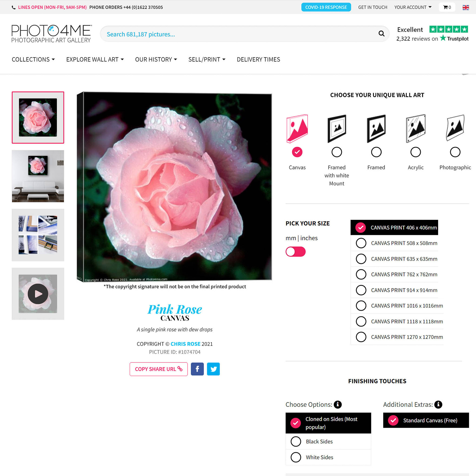476x476 pixels.
Task: Choose Black Sides finishing option
Action: click(328, 442)
